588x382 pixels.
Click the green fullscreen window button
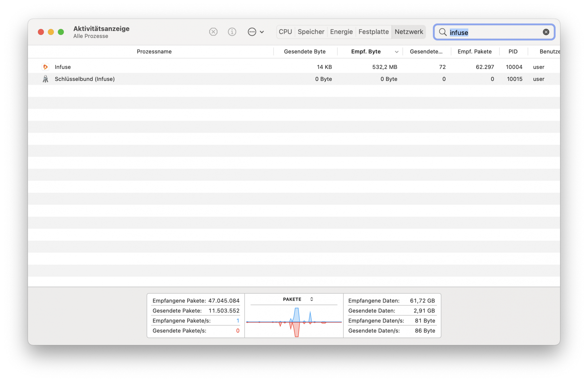click(x=61, y=32)
